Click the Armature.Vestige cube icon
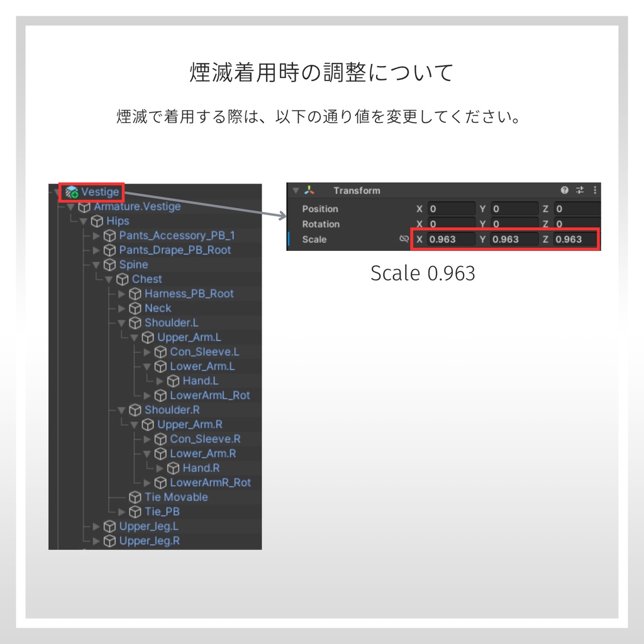 click(x=84, y=207)
